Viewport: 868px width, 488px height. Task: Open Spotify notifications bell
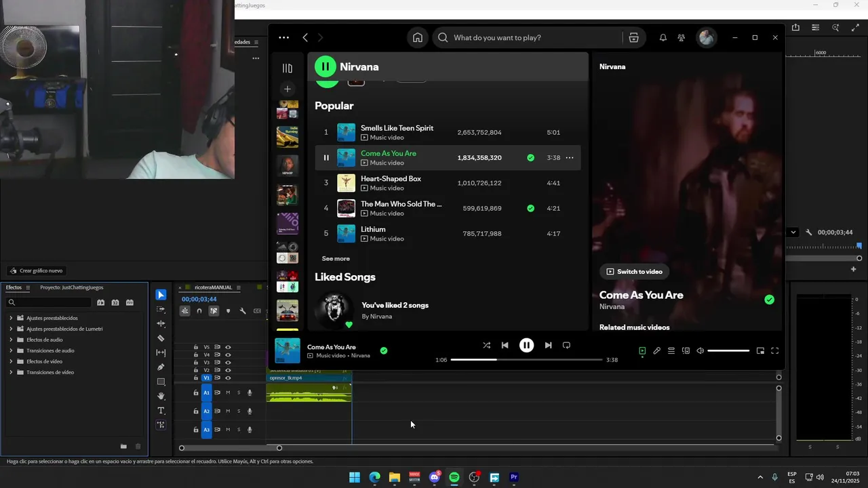[x=663, y=38]
